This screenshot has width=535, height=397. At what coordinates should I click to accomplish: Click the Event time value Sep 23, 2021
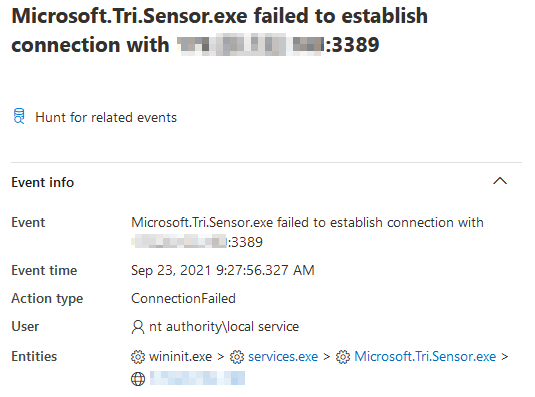tap(222, 270)
